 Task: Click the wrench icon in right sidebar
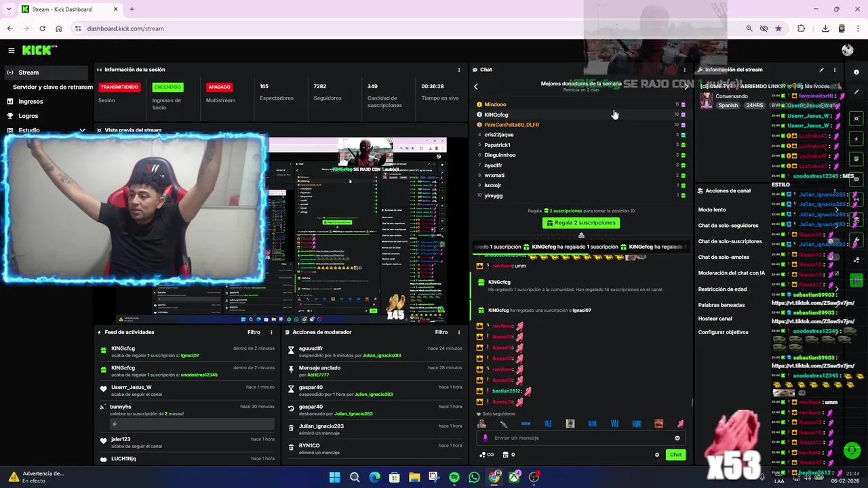coord(856,241)
